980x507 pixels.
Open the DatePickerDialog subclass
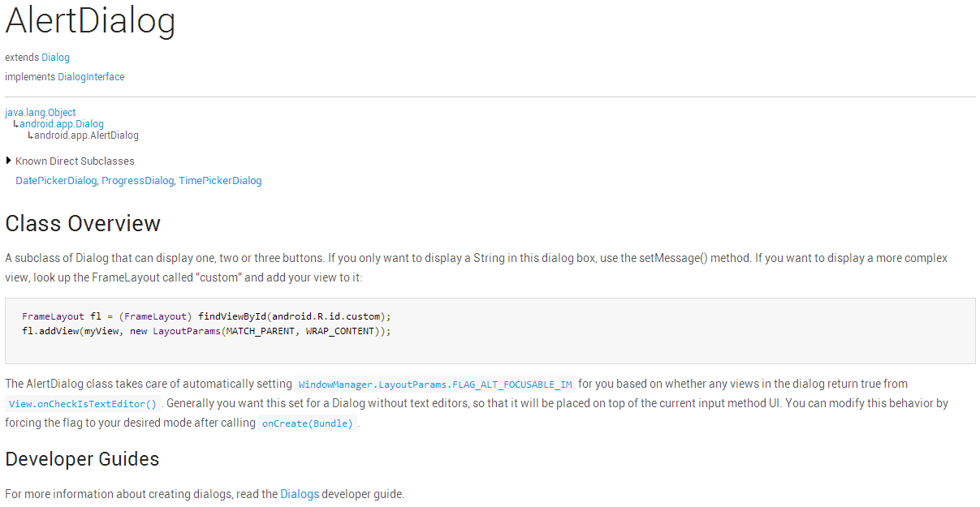tap(56, 181)
